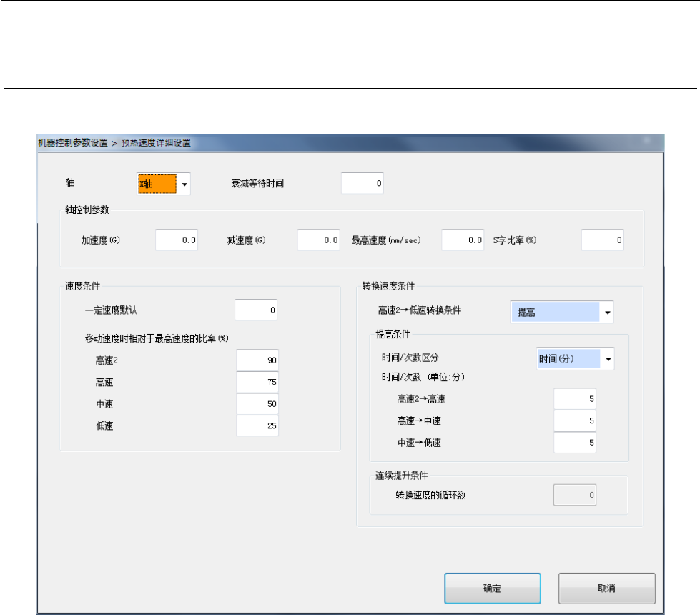Click the 确定 button to confirm
700x615 pixels.
[493, 589]
